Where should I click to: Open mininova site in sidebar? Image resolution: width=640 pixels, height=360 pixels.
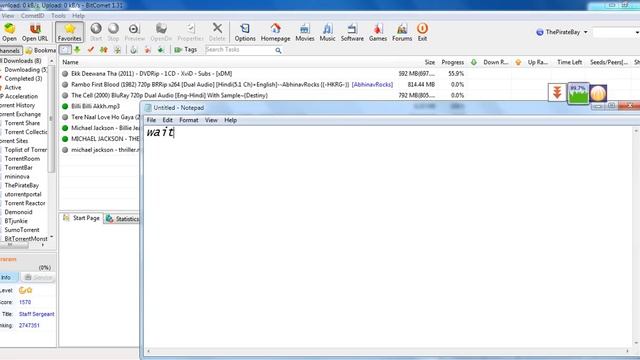coord(17,176)
